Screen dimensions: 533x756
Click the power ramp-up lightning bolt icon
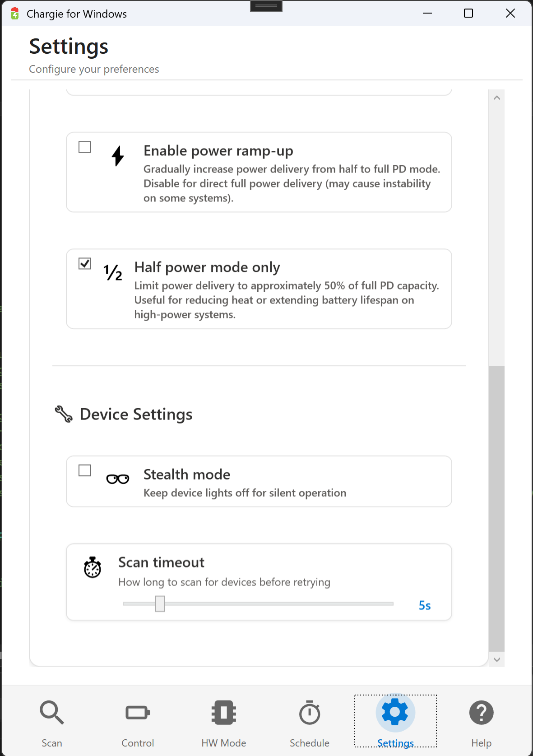[x=118, y=156]
